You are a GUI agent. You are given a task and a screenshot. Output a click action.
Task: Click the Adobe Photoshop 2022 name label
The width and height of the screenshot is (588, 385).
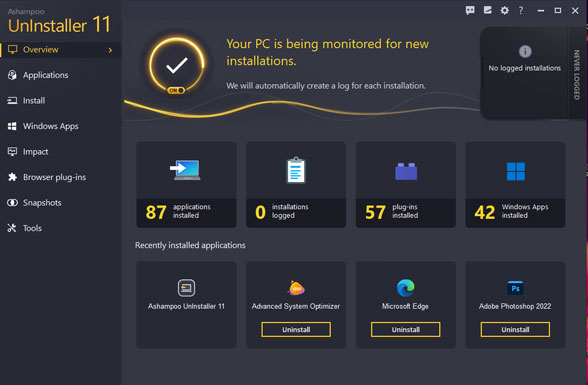515,306
